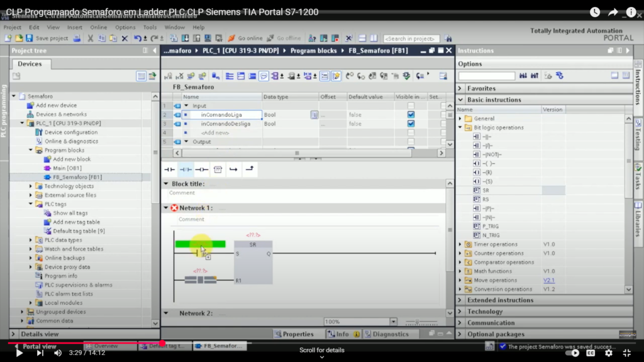Screen dimensions: 644x362
Task: Select the SR flip-flop instruction
Action: tap(486, 190)
